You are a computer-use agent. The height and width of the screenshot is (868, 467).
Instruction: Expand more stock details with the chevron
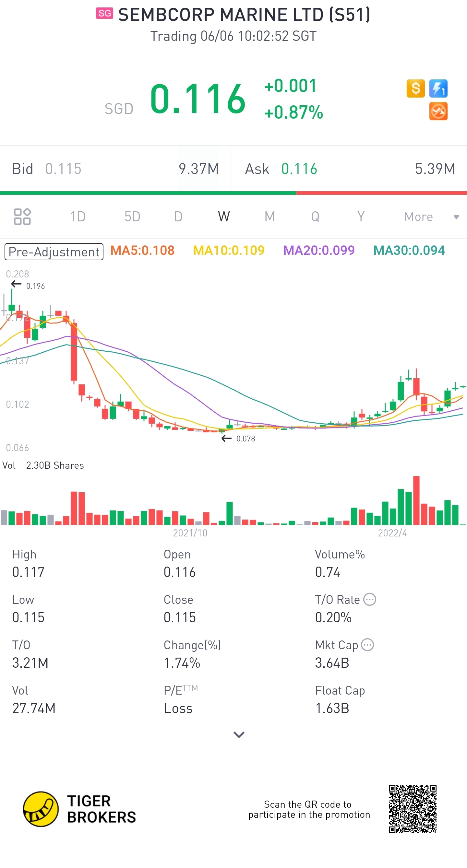pos(239,734)
